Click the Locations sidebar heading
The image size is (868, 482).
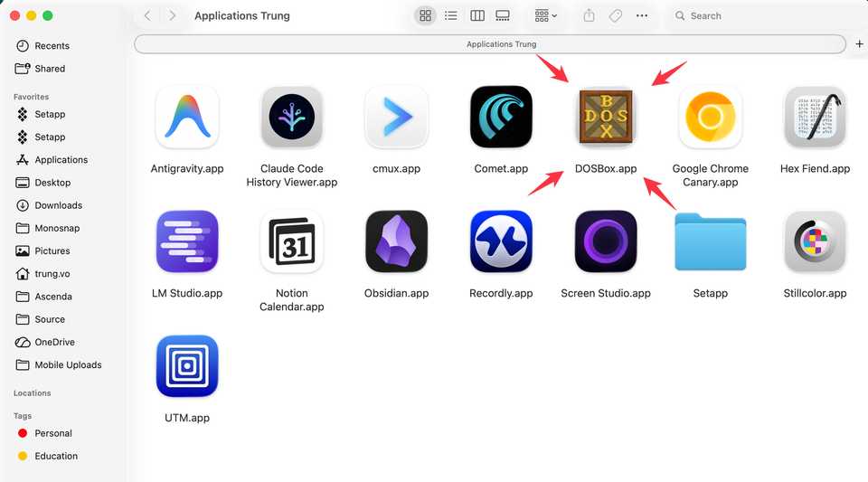tap(33, 392)
